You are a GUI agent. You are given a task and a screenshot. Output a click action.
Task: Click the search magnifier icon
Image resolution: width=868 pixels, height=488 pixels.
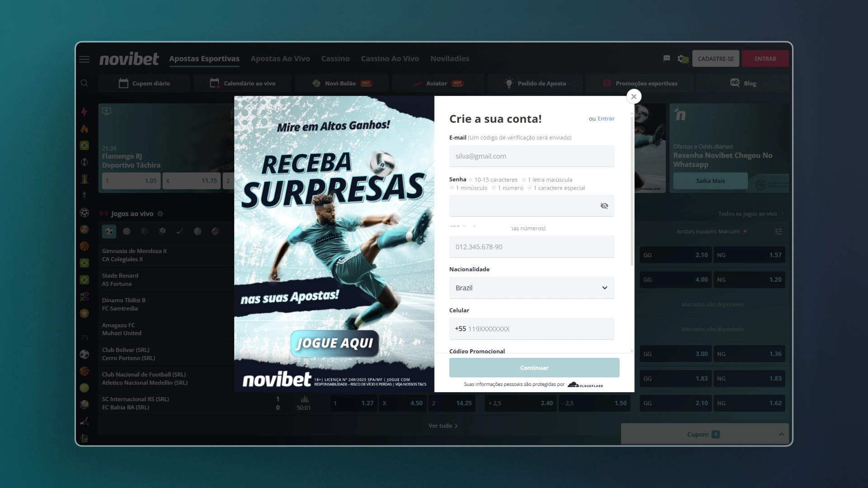tap(85, 83)
